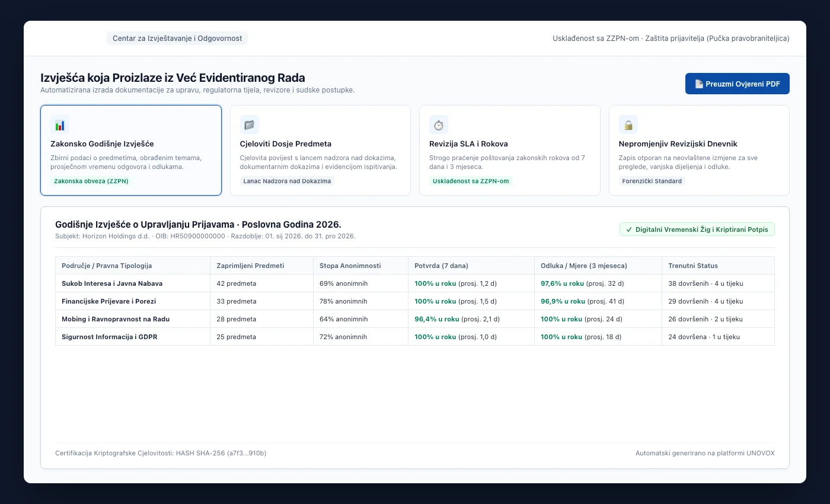
Task: Click the 96,4% u roku confirmation value
Action: pos(437,319)
